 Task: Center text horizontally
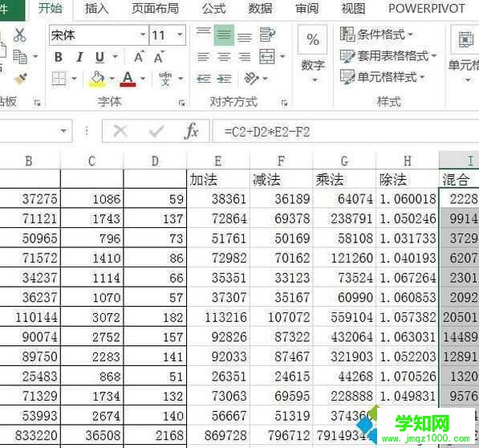[224, 57]
